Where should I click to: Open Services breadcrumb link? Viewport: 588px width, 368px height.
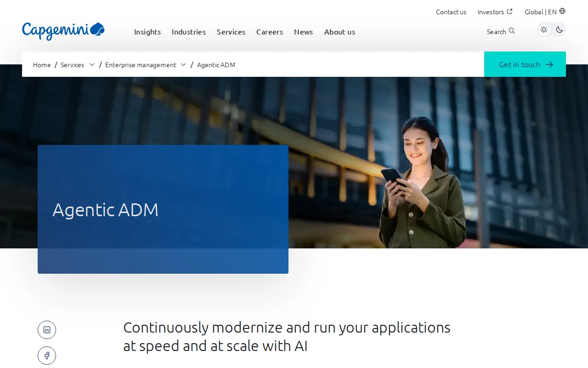(72, 65)
